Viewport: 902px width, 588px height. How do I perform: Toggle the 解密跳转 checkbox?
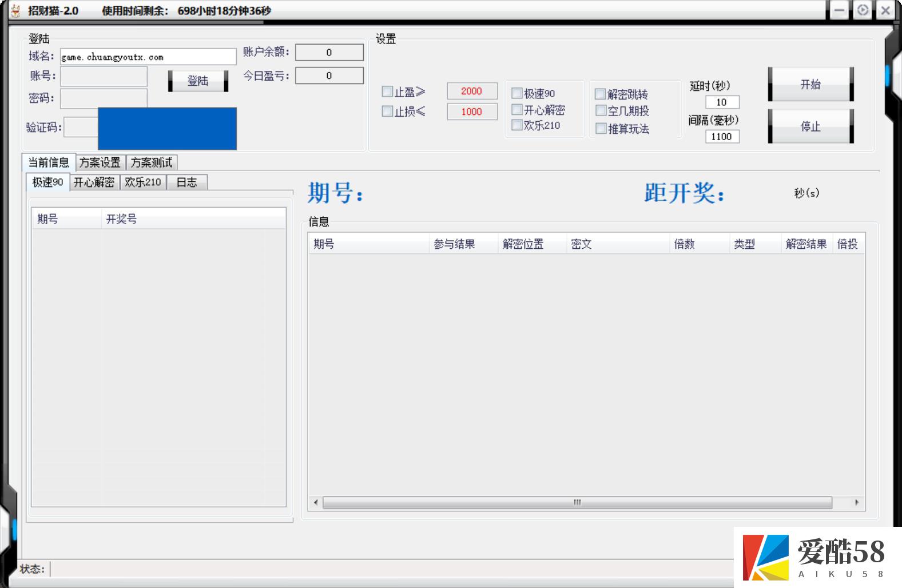pyautogui.click(x=601, y=94)
